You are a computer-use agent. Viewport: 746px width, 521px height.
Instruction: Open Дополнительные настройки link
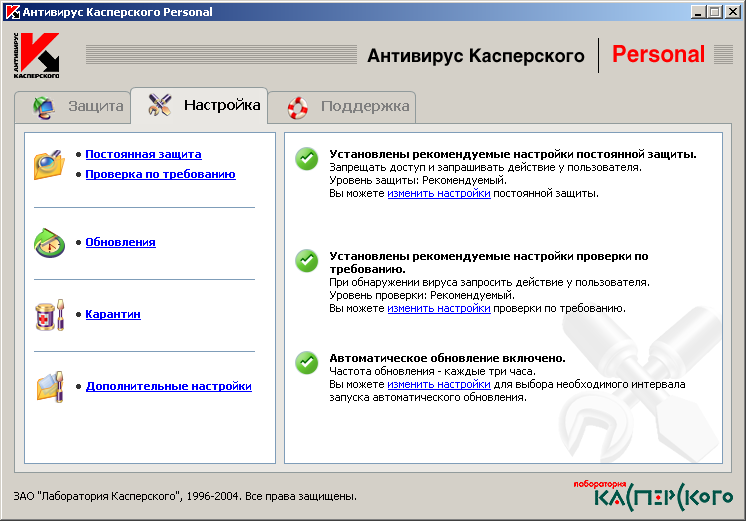pos(168,386)
